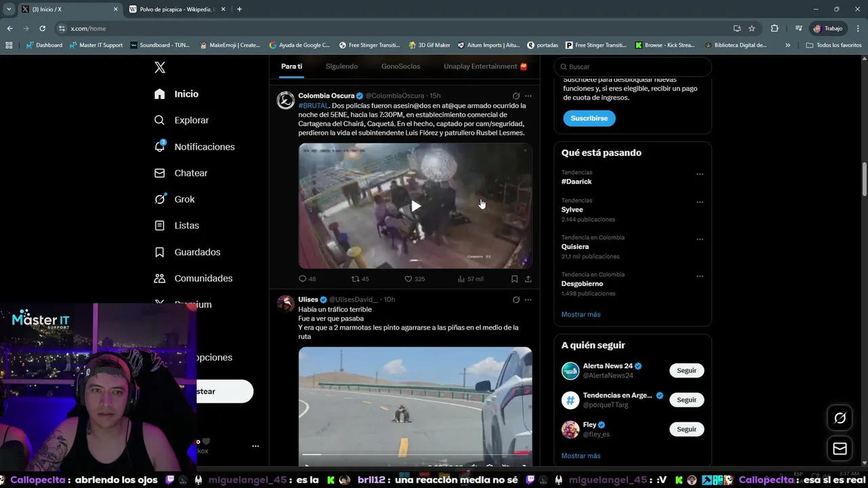Open Master IT Support bookmark
Image resolution: width=868 pixels, height=488 pixels.
96,45
